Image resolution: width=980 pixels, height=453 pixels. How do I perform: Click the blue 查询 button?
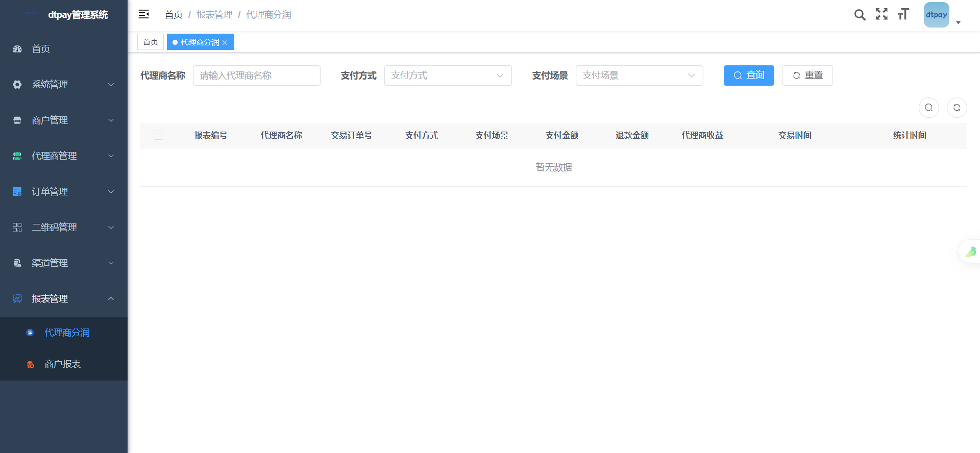click(x=748, y=75)
